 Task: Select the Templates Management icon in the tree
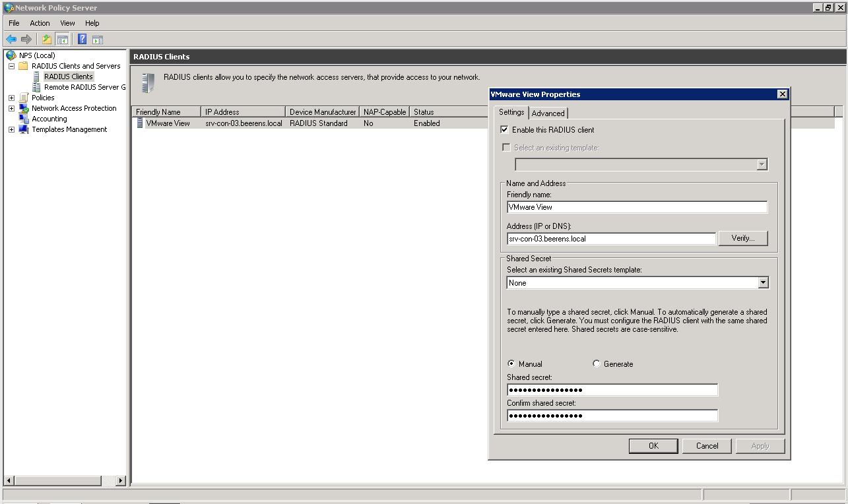[x=24, y=129]
